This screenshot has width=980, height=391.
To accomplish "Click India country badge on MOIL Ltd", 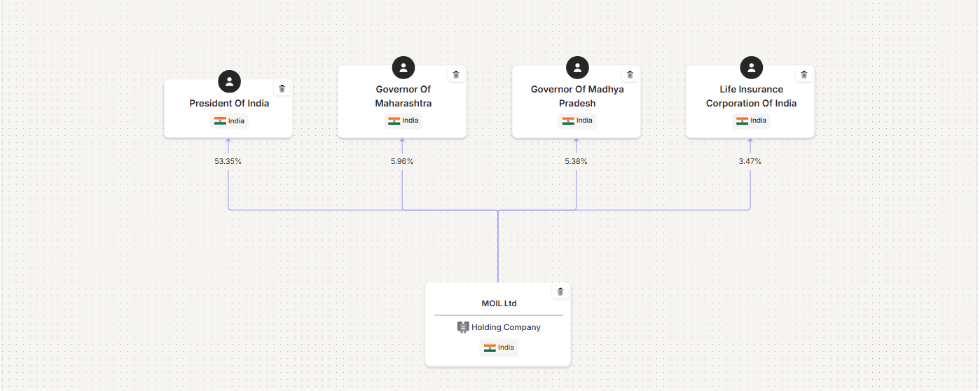I will (x=499, y=348).
